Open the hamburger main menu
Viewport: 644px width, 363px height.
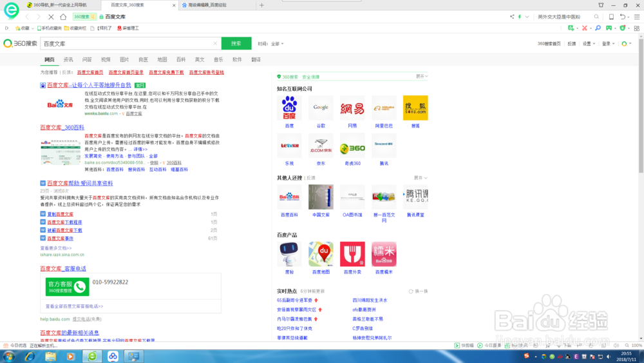point(637,17)
